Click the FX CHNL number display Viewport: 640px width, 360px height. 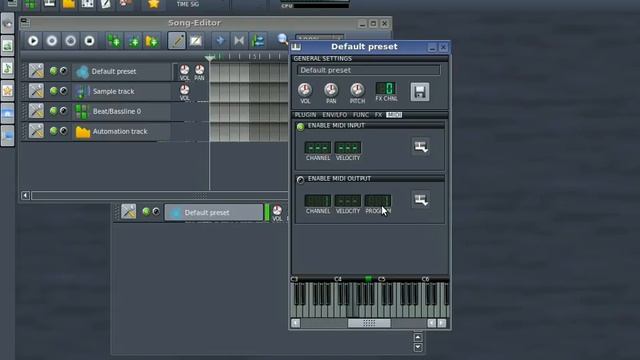(x=385, y=88)
